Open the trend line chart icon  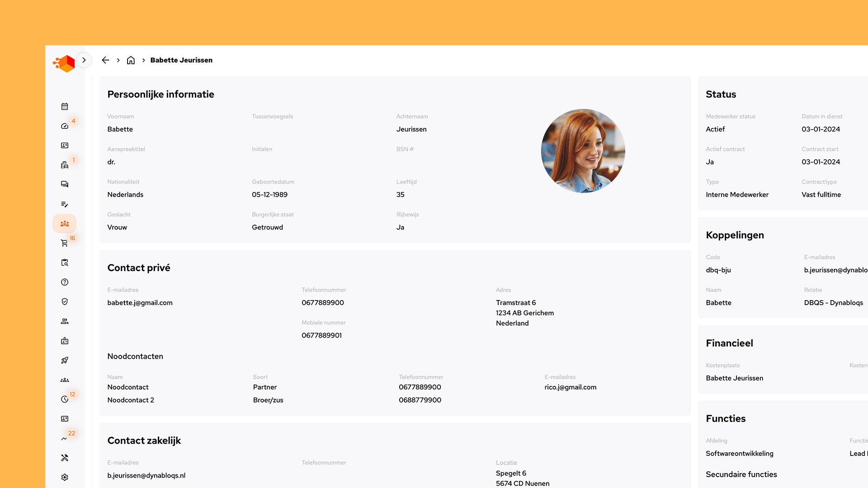pos(65,438)
